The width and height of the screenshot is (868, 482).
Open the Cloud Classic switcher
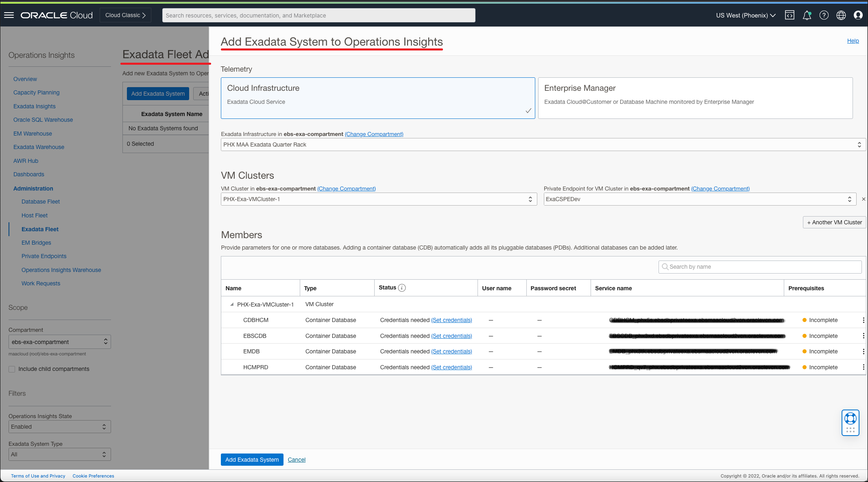(x=125, y=15)
